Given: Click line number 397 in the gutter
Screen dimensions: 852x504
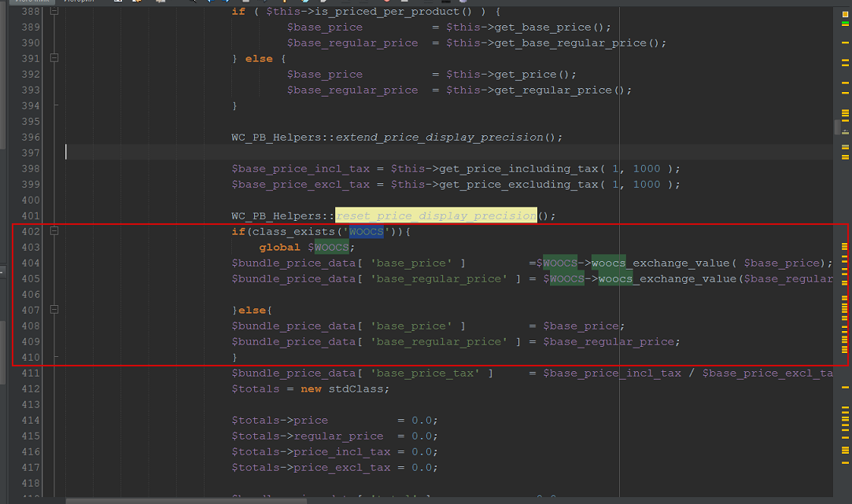Looking at the screenshot, I should click(31, 153).
